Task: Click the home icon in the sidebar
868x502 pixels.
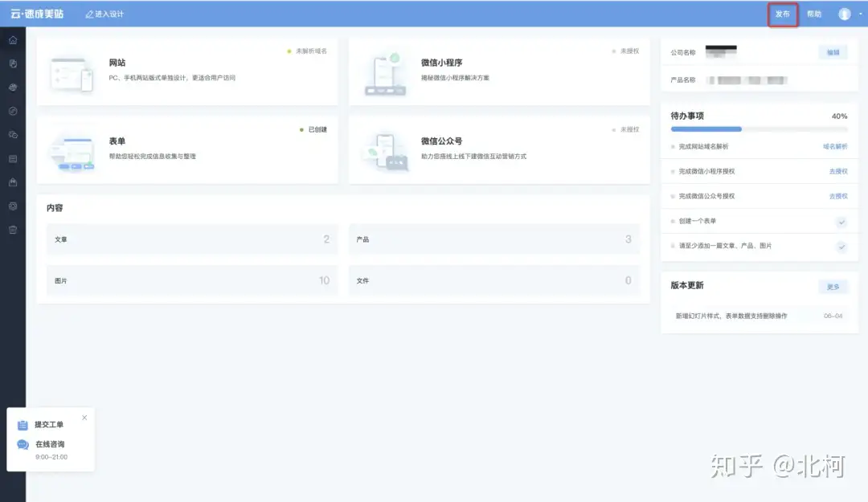Action: coord(12,40)
